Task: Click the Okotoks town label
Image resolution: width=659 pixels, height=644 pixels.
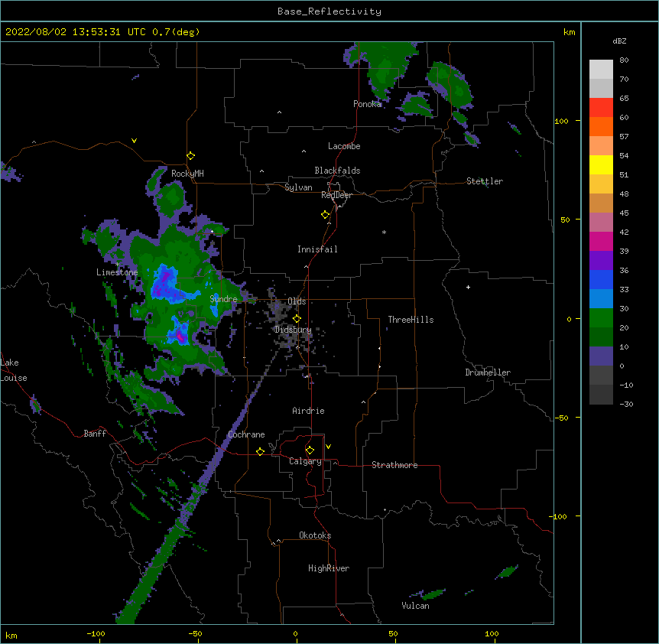Action: pyautogui.click(x=315, y=535)
